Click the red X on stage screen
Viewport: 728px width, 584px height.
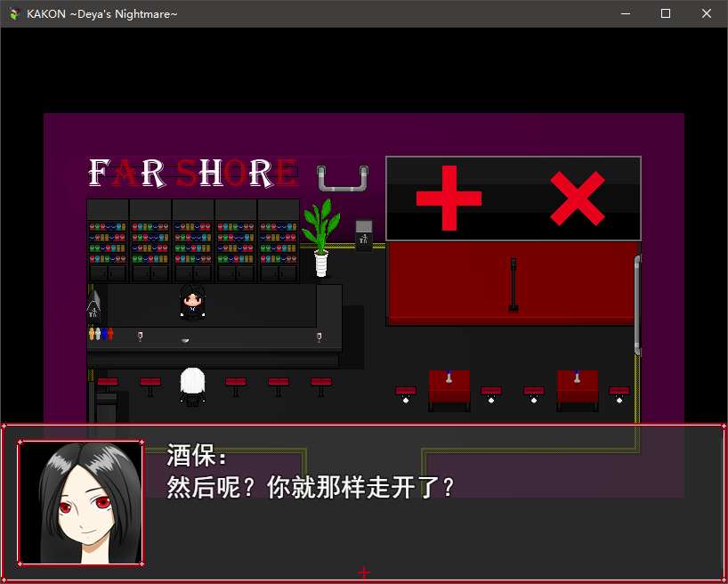pyautogui.click(x=577, y=199)
